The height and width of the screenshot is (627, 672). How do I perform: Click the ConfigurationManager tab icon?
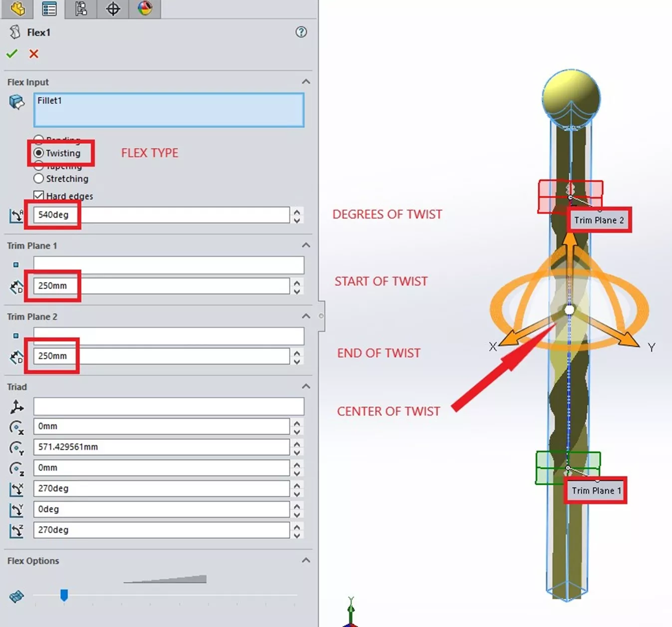coord(81,8)
